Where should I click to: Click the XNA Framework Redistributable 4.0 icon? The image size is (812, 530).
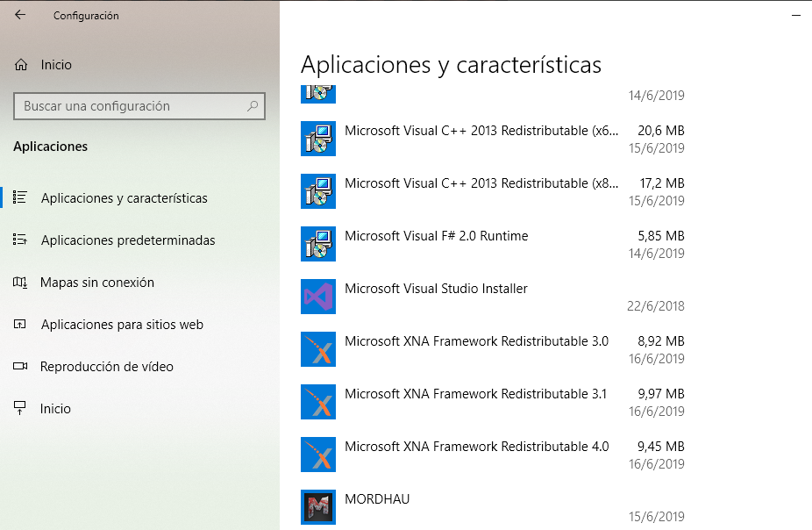tap(318, 455)
